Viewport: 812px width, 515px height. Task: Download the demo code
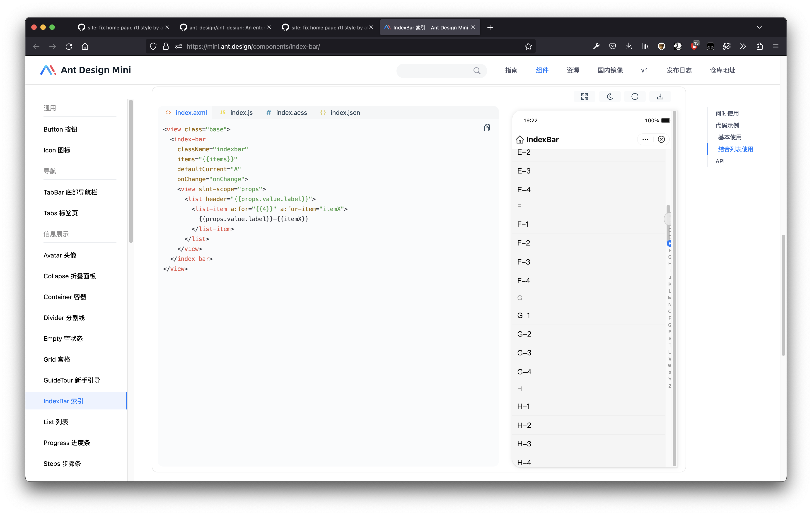pyautogui.click(x=660, y=96)
